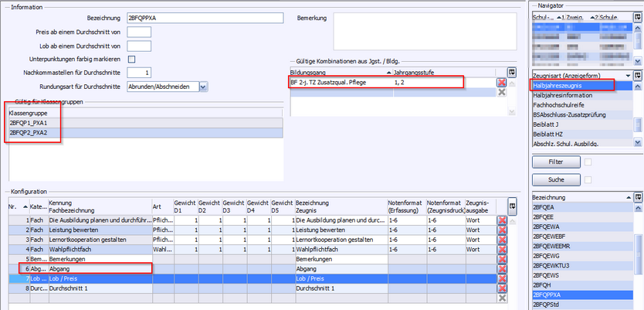
Task: Expand the Zeugnisart (Anzeigeform) header dropdown
Action: coord(625,75)
